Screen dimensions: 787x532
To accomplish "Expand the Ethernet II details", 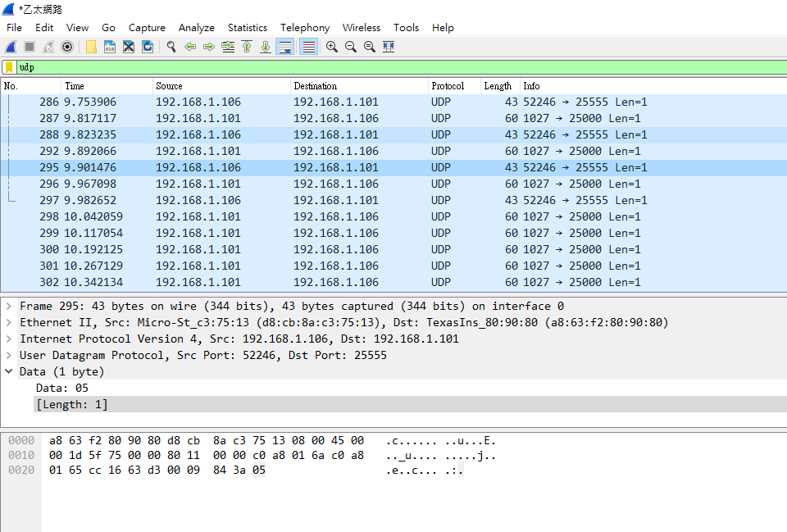I will click(x=8, y=322).
